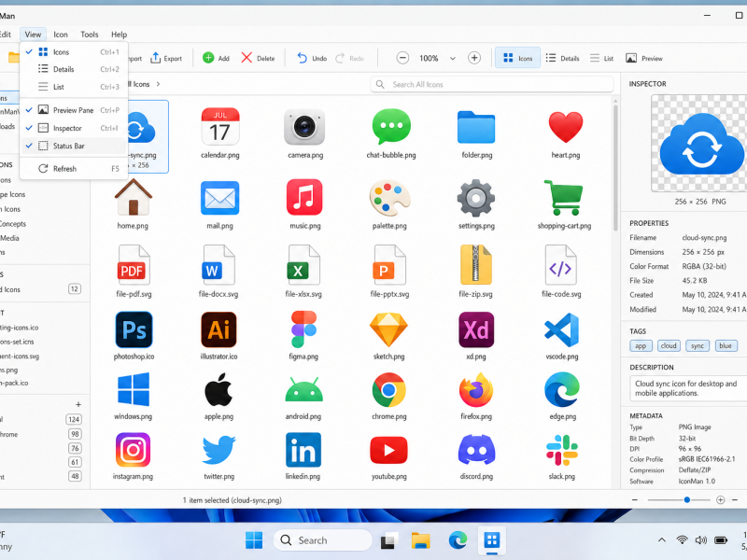Toggle Preview button in toolbar
The width and height of the screenshot is (747, 560).
coord(644,58)
